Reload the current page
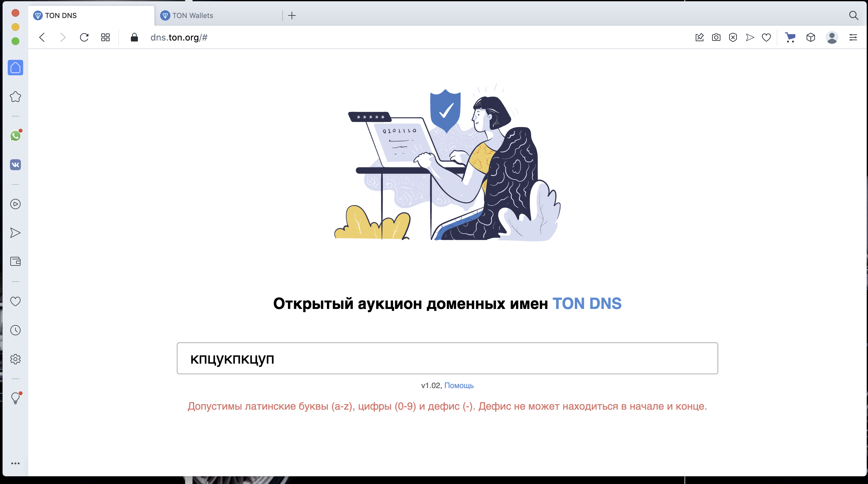The height and width of the screenshot is (484, 868). click(x=84, y=37)
